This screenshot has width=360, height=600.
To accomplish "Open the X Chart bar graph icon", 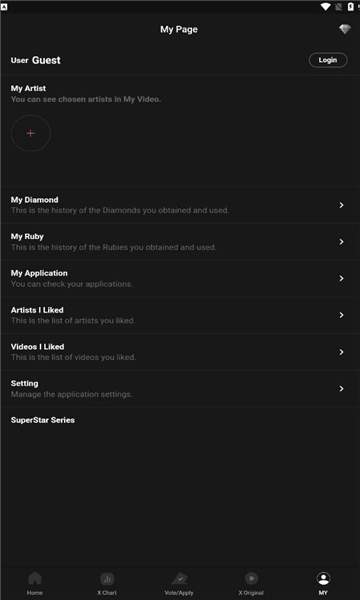I will pyautogui.click(x=107, y=579).
